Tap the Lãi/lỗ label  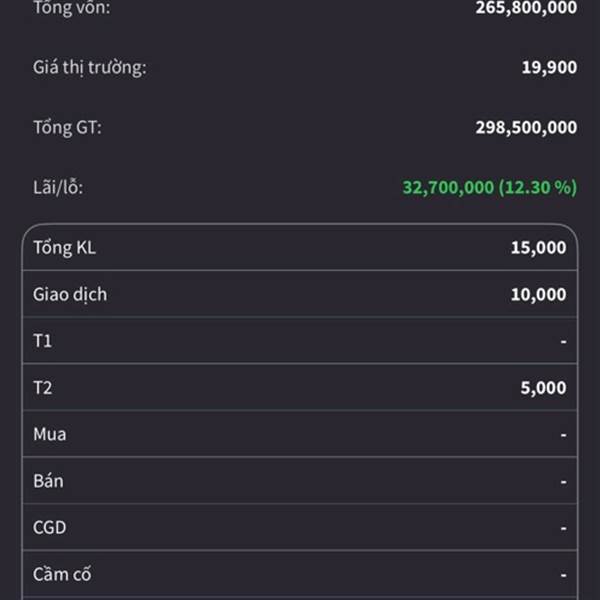click(x=58, y=188)
